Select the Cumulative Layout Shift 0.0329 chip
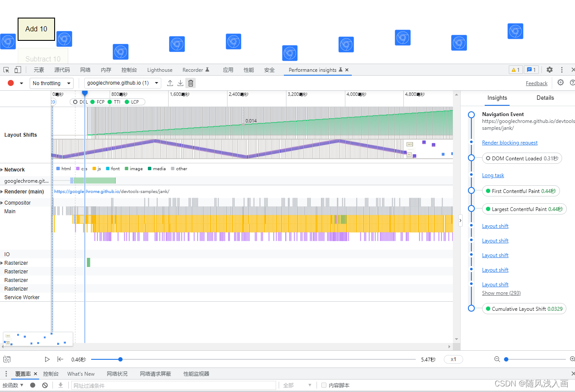The image size is (575, 392). [524, 309]
